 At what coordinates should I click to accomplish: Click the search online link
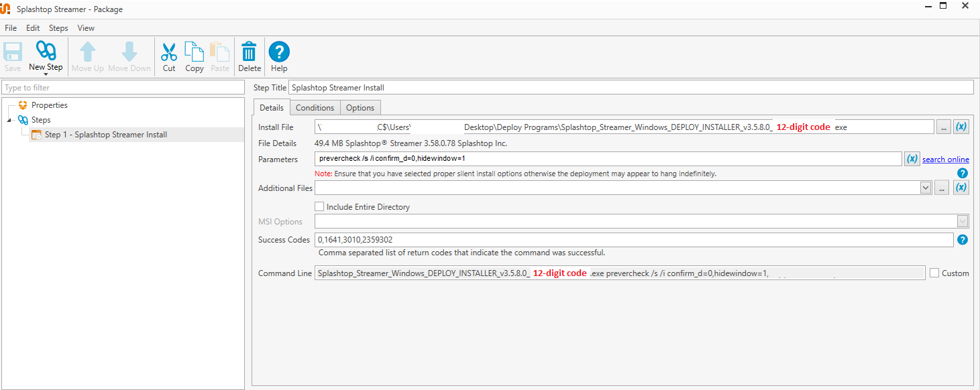945,159
